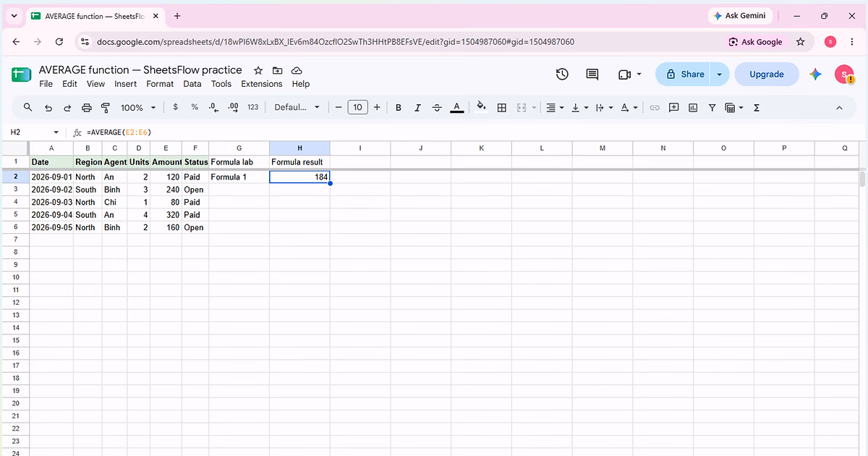Click the Share button

[683, 74]
